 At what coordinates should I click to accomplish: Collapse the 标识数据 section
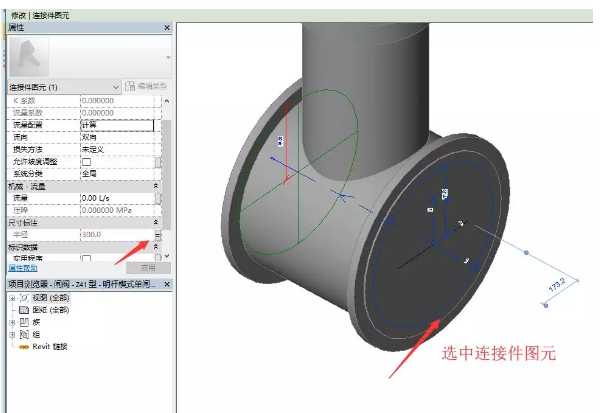point(155,246)
